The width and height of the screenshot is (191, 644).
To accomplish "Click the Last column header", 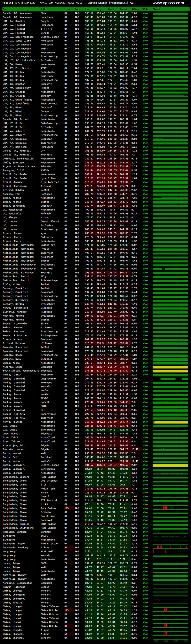I will click(x=88, y=9).
